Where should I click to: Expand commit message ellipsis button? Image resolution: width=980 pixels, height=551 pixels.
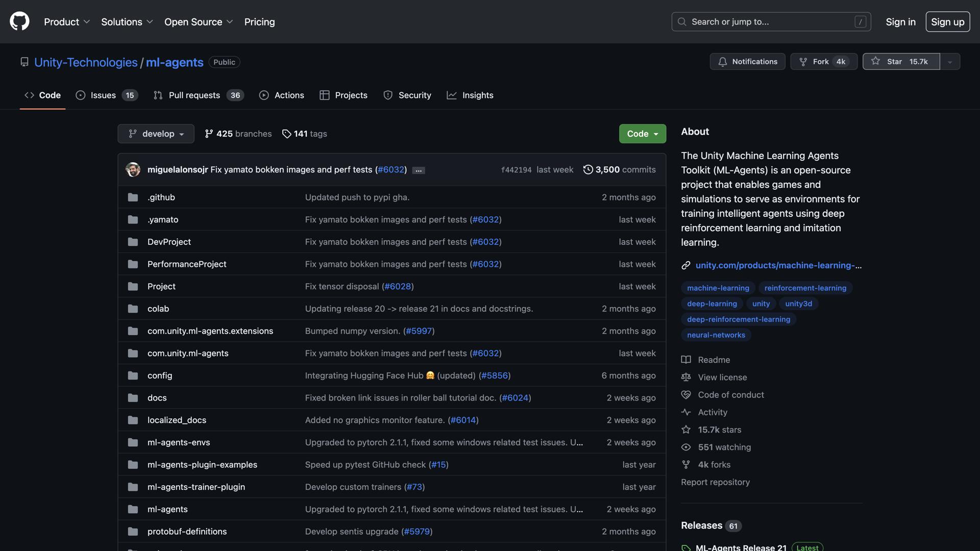419,170
